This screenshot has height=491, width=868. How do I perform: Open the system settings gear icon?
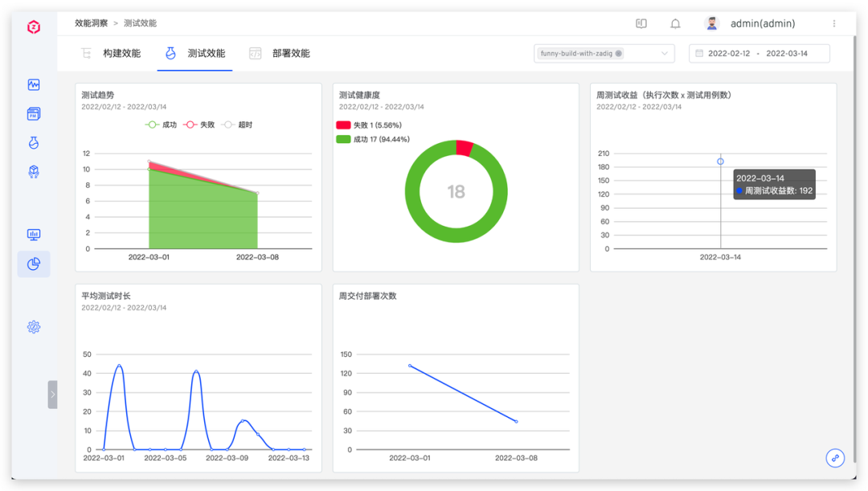click(x=34, y=327)
